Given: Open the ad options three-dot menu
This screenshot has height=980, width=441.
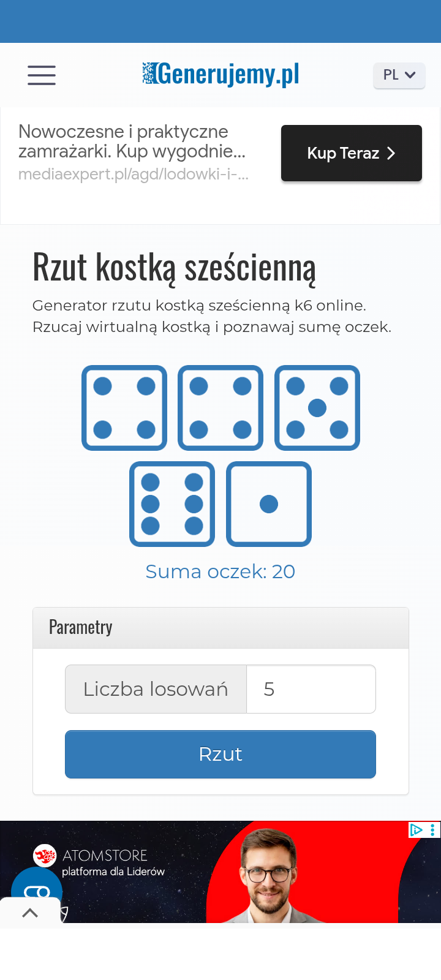Looking at the screenshot, I should 432,830.
